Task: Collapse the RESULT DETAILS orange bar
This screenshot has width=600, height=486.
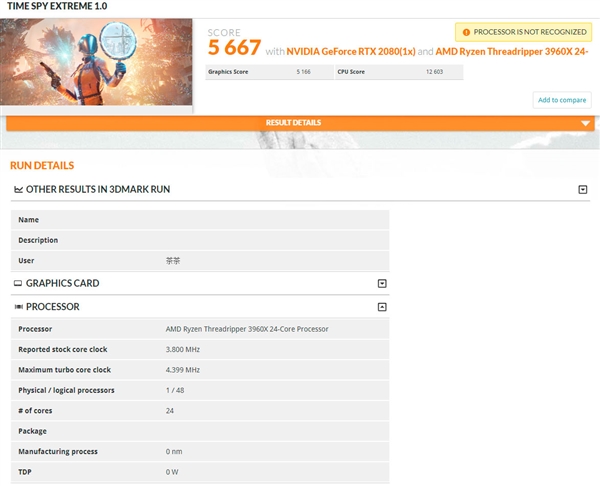Action: 300,123
